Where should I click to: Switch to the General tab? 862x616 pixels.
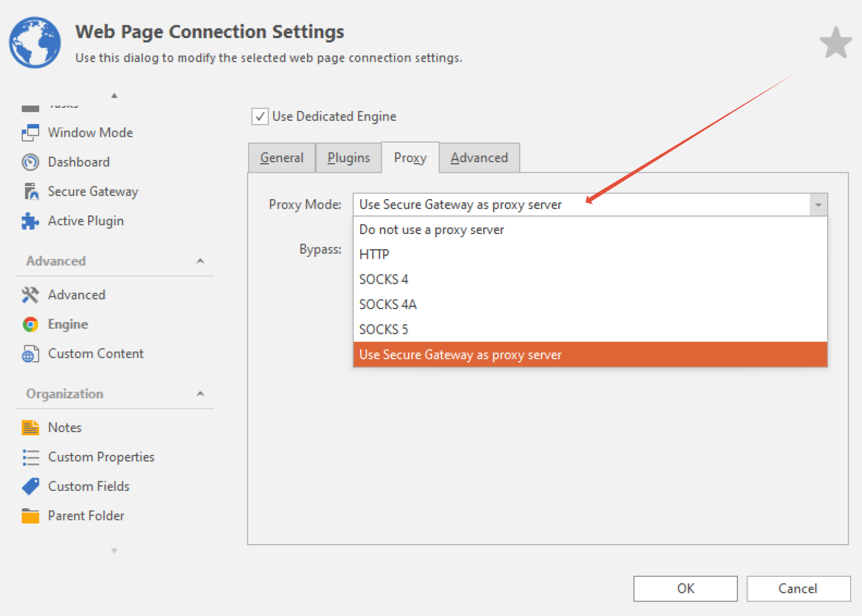coord(282,158)
